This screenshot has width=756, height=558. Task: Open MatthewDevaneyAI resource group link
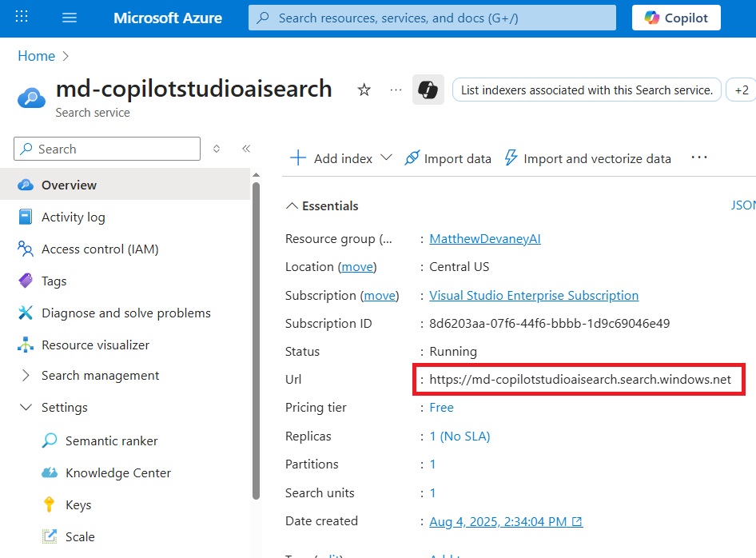[485, 239]
